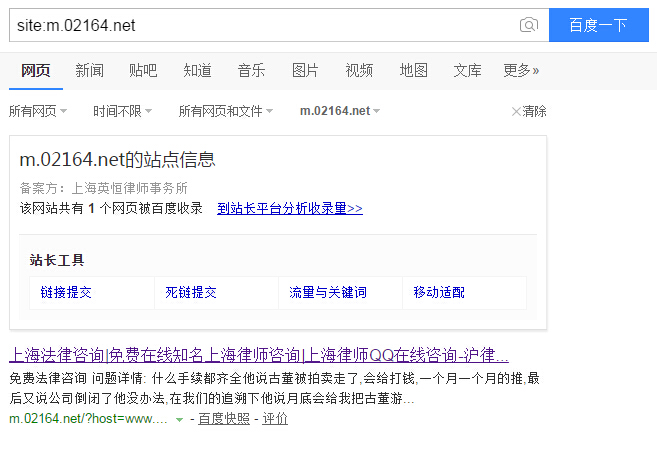Screen dimensions: 657x466
Task: Expand the 所有网页和文件 file type dropdown
Action: point(226,111)
